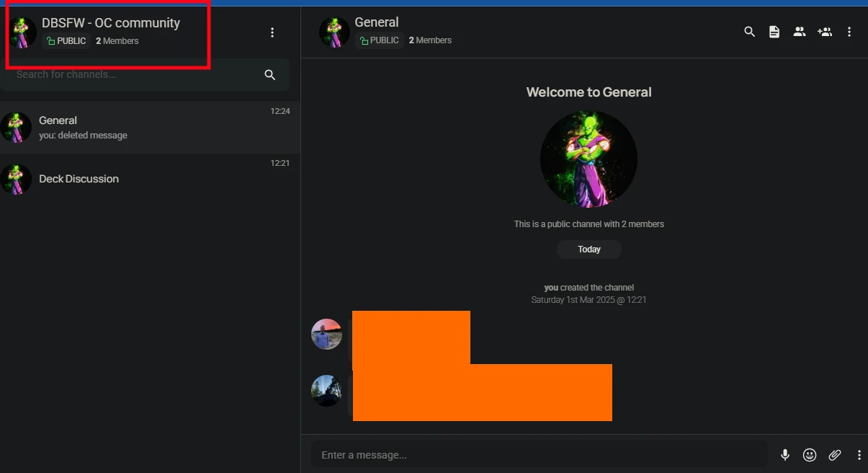This screenshot has height=473, width=868.
Task: Add a member with the plus-person icon
Action: [x=825, y=32]
